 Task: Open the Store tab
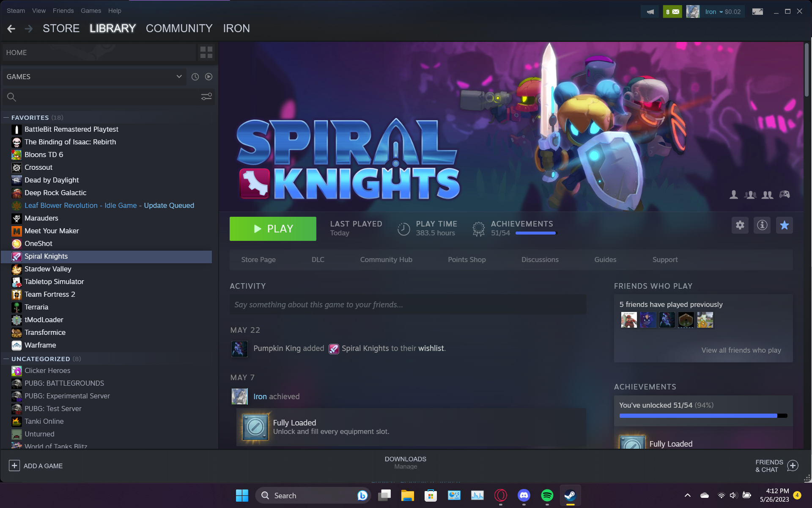[x=61, y=28]
